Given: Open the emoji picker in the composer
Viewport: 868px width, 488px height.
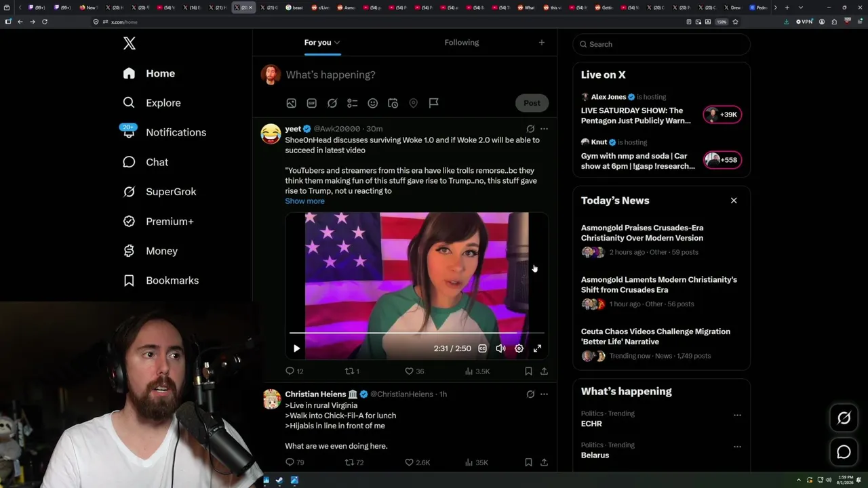Looking at the screenshot, I should (x=372, y=103).
